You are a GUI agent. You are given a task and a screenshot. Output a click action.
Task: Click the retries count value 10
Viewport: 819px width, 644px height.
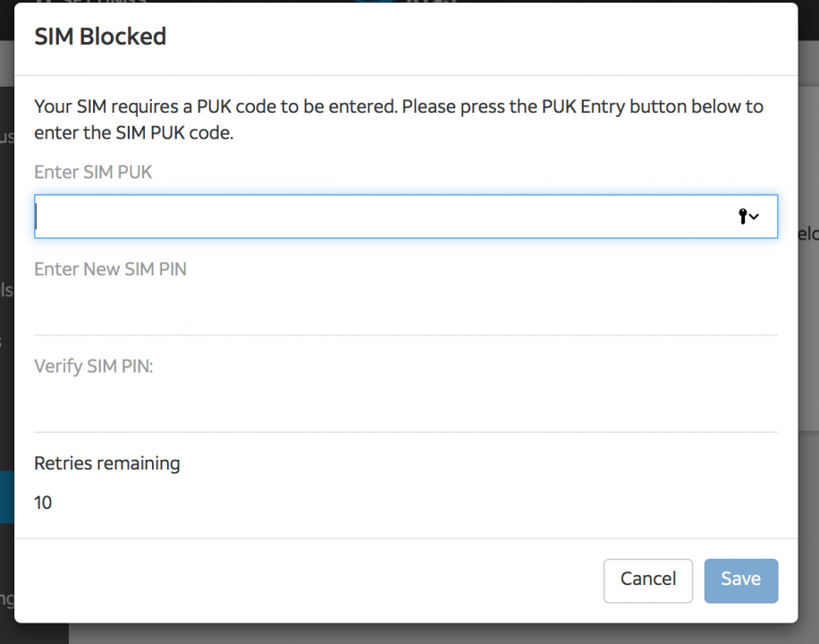click(x=43, y=503)
